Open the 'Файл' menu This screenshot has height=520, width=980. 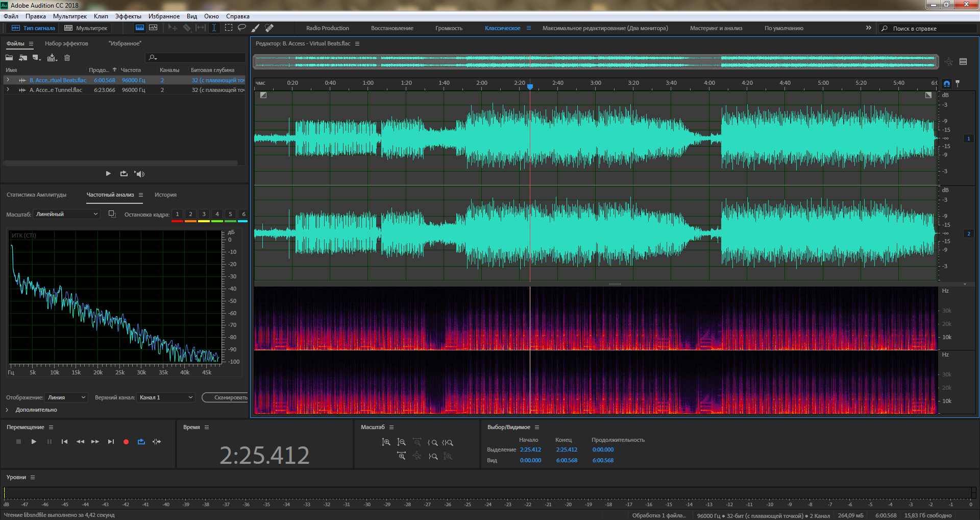(x=11, y=16)
